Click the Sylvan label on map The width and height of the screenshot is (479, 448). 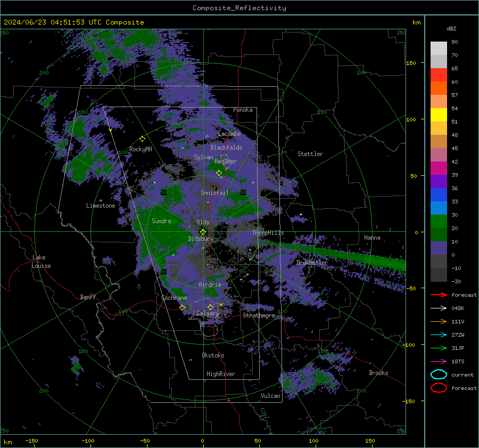coord(203,157)
